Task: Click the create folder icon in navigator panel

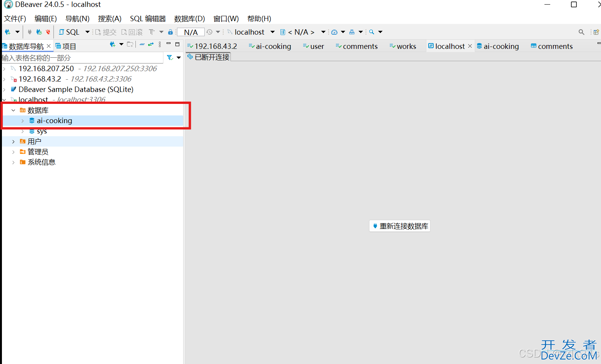Action: (130, 44)
